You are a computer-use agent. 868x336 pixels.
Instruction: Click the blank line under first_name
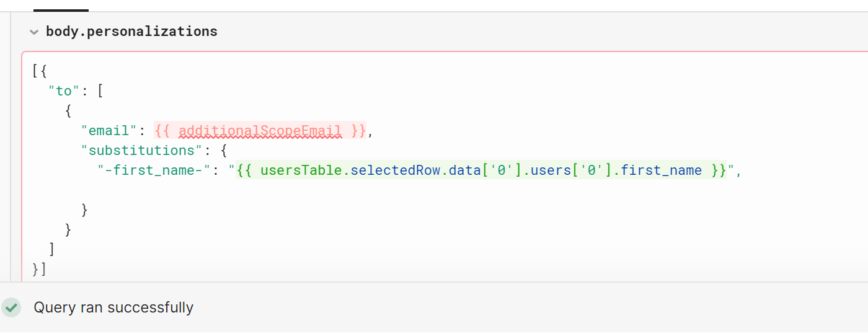pos(248,190)
